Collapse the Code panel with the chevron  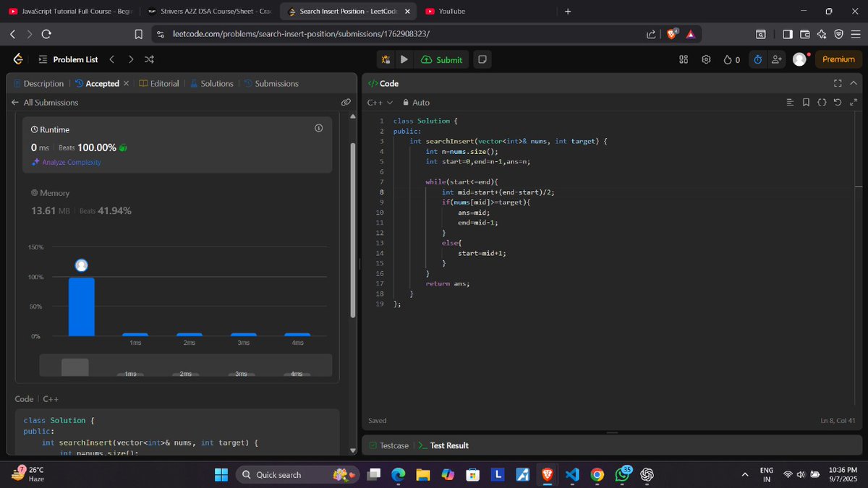853,83
